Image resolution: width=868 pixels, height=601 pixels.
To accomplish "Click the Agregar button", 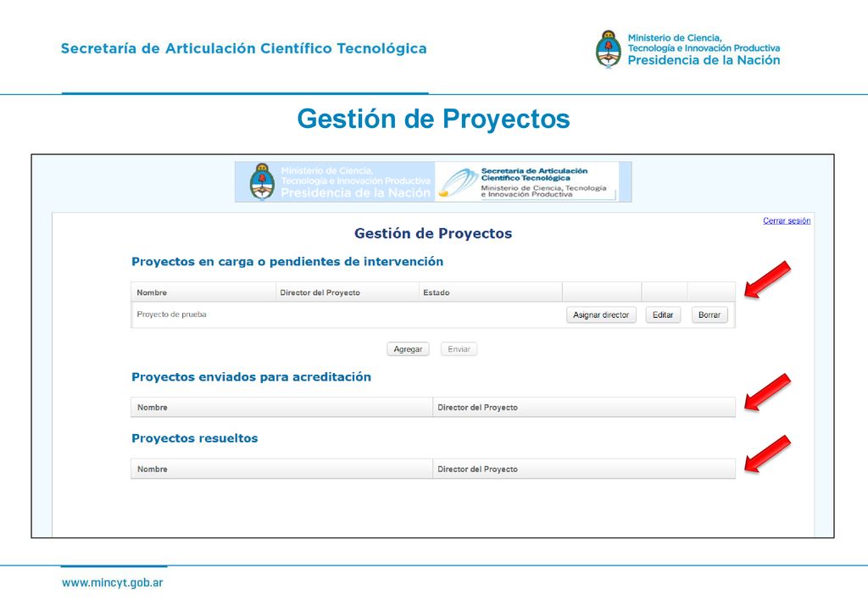I will tap(408, 349).
